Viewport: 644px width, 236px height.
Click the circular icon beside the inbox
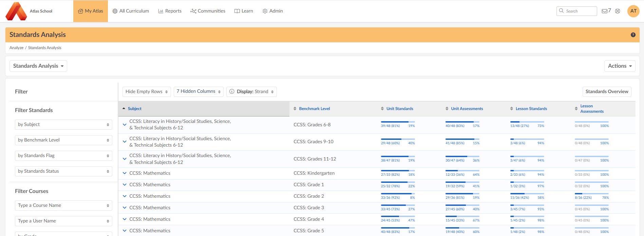point(618,11)
